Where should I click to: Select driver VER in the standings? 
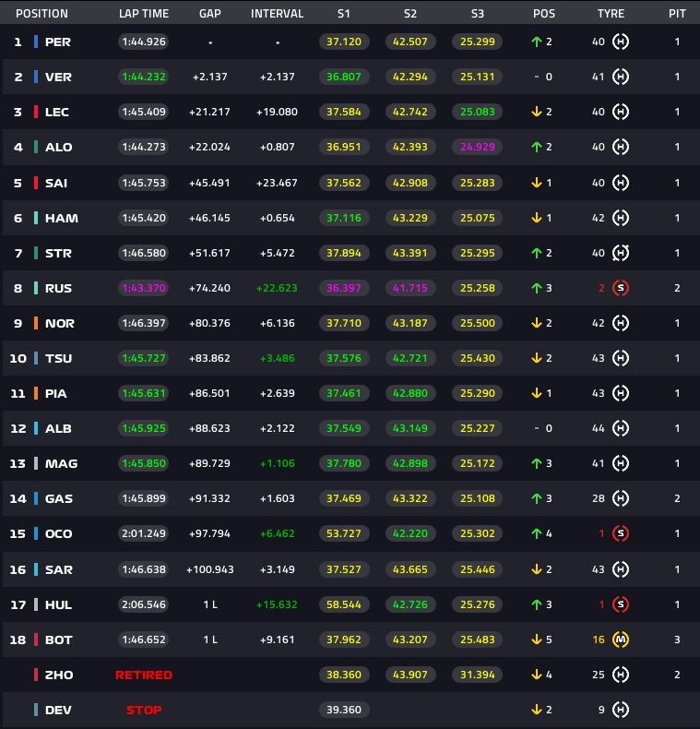pyautogui.click(x=58, y=77)
